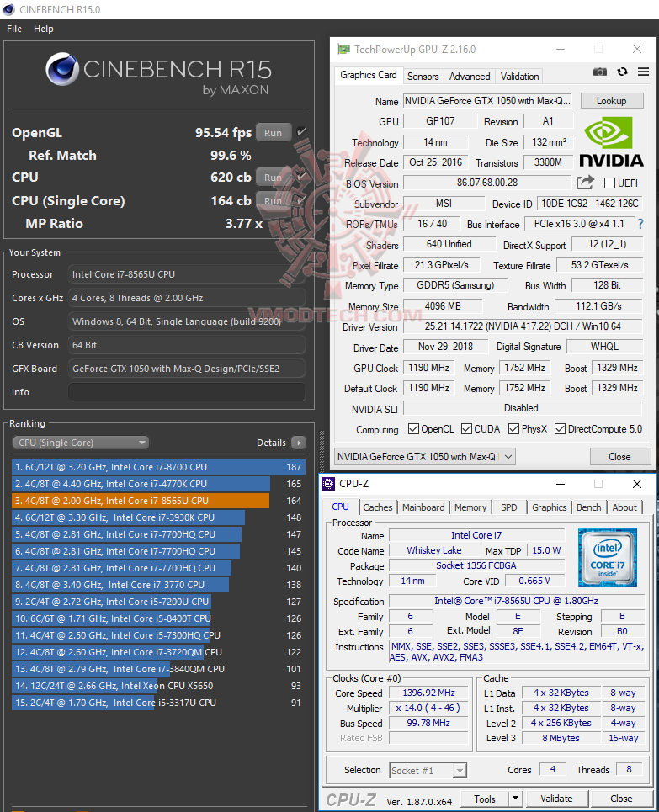Image resolution: width=659 pixels, height=812 pixels.
Task: Toggle the CPU test checkmark
Action: 301,177
